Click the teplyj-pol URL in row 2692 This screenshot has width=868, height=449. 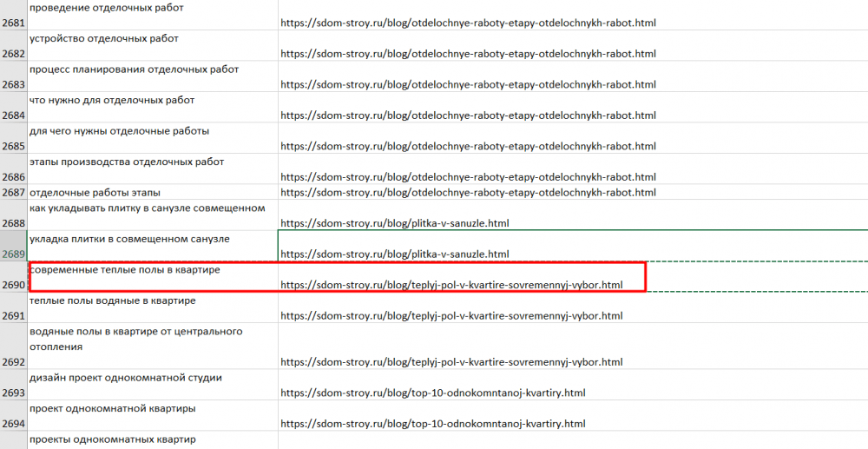[x=451, y=362]
